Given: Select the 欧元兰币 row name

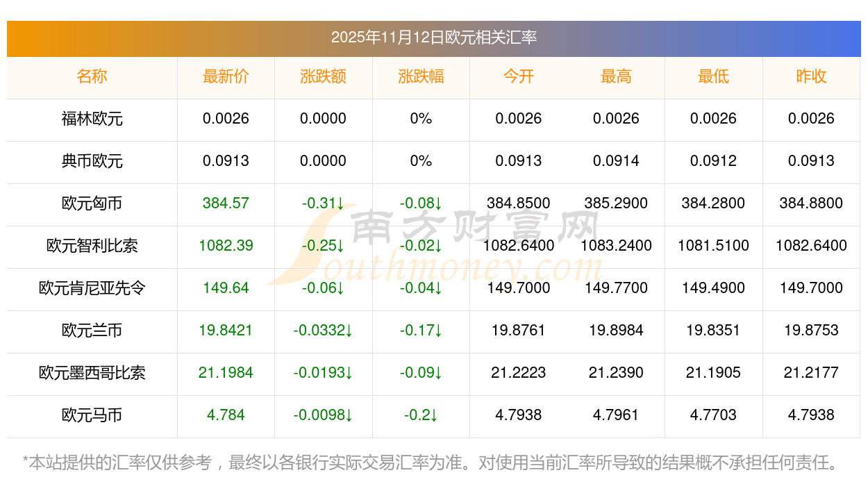Looking at the screenshot, I should (92, 331).
